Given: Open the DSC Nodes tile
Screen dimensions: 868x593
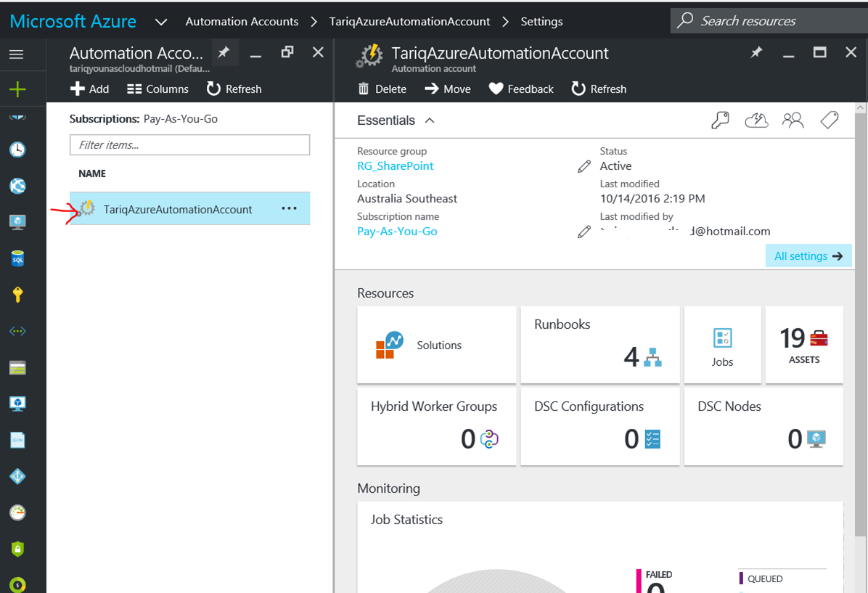Looking at the screenshot, I should [763, 426].
